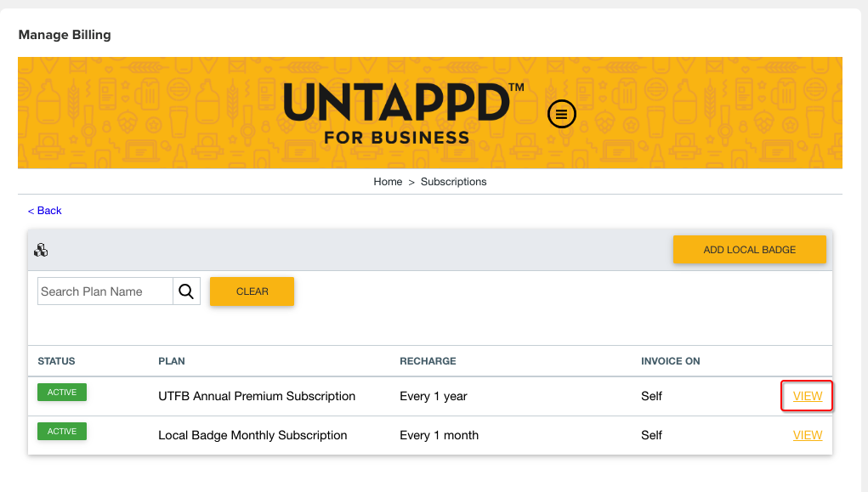868x492 pixels.
Task: Click 'Self' in the UTFB Annual Premium row
Action: [651, 396]
